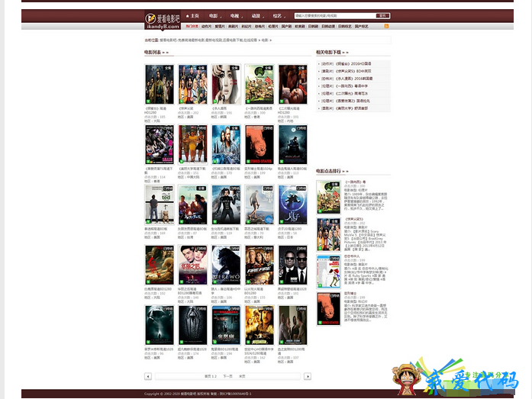Click the ikandy8.com site logo

163,21
